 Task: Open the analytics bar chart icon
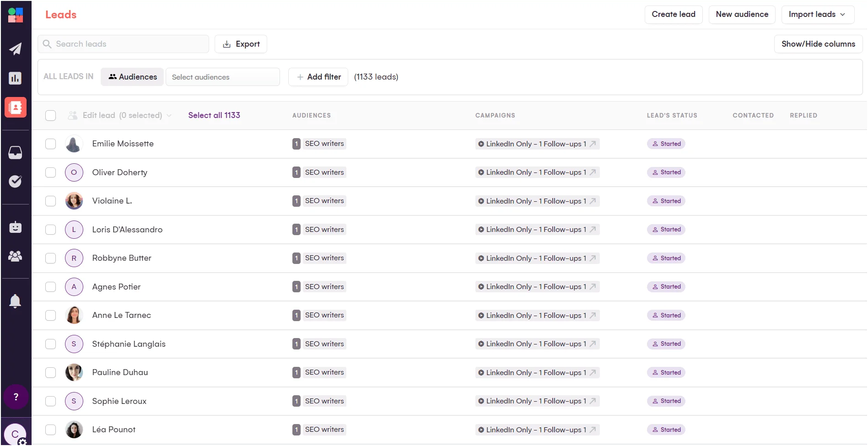(16, 78)
